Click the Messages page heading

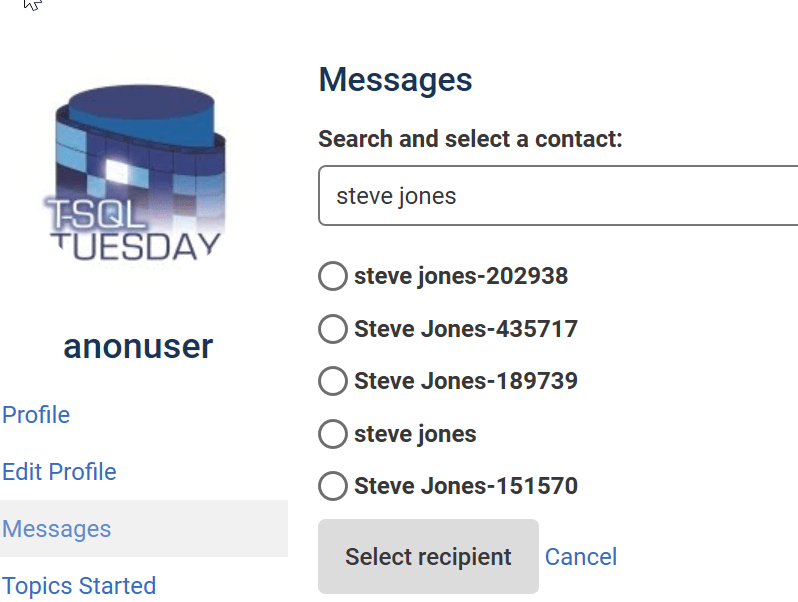pyautogui.click(x=395, y=80)
